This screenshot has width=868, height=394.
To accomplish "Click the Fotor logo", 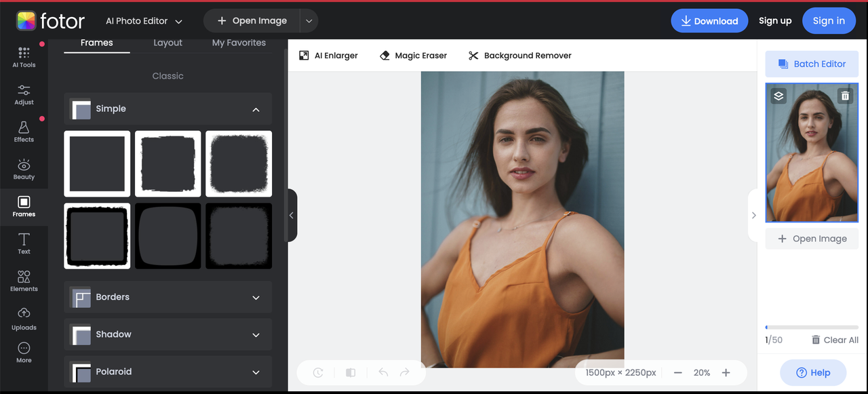I will click(51, 21).
